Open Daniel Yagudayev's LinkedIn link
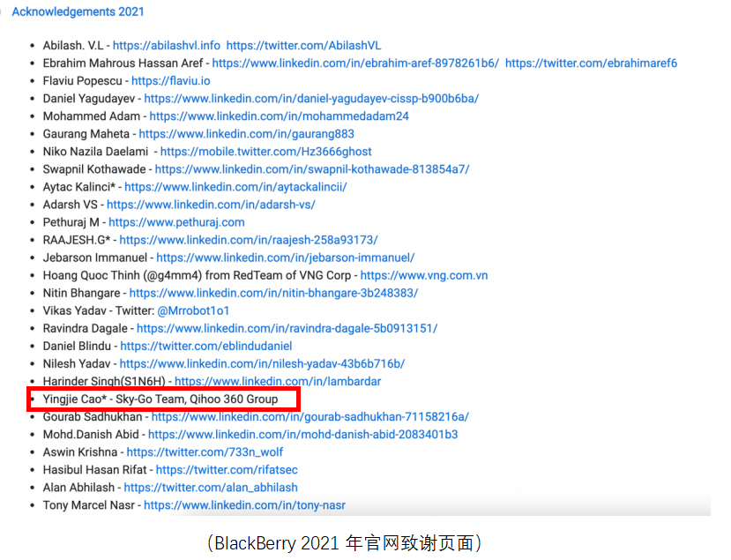The height and width of the screenshot is (560, 731). click(x=311, y=99)
